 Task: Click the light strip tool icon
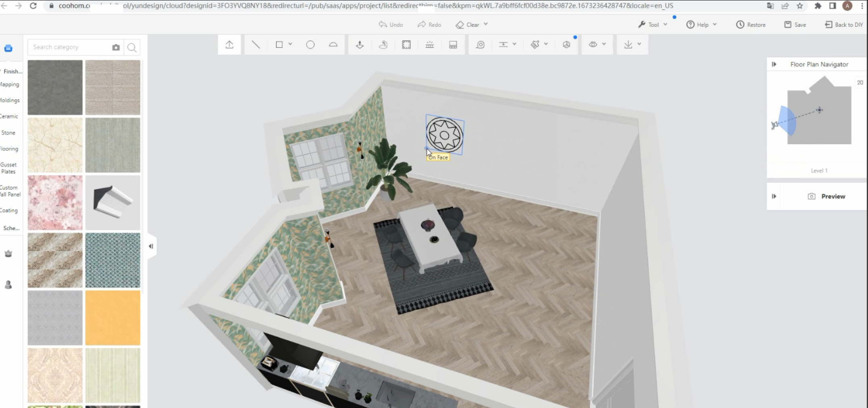point(430,45)
